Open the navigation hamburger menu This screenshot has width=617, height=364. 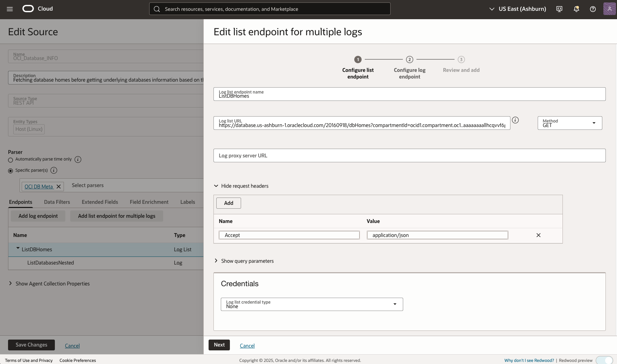(x=9, y=9)
